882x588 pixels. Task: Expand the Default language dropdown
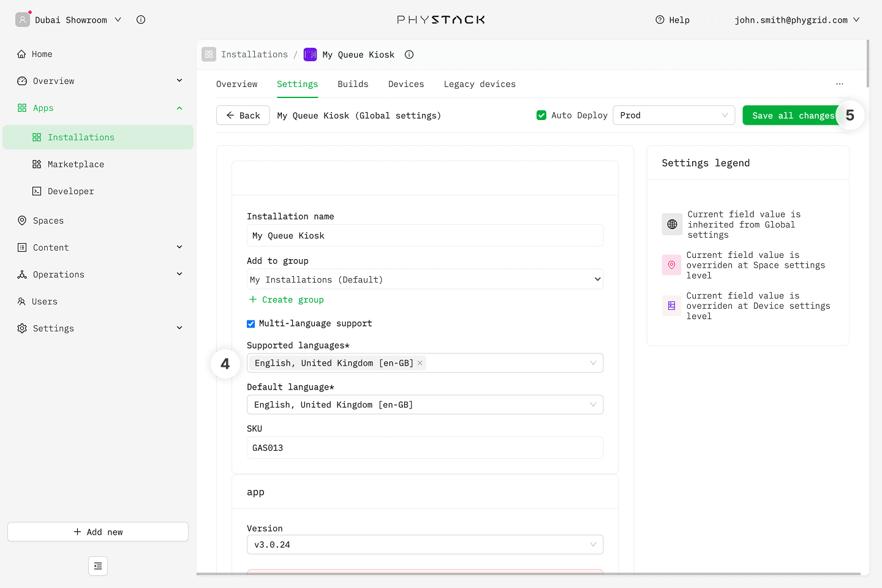424,405
